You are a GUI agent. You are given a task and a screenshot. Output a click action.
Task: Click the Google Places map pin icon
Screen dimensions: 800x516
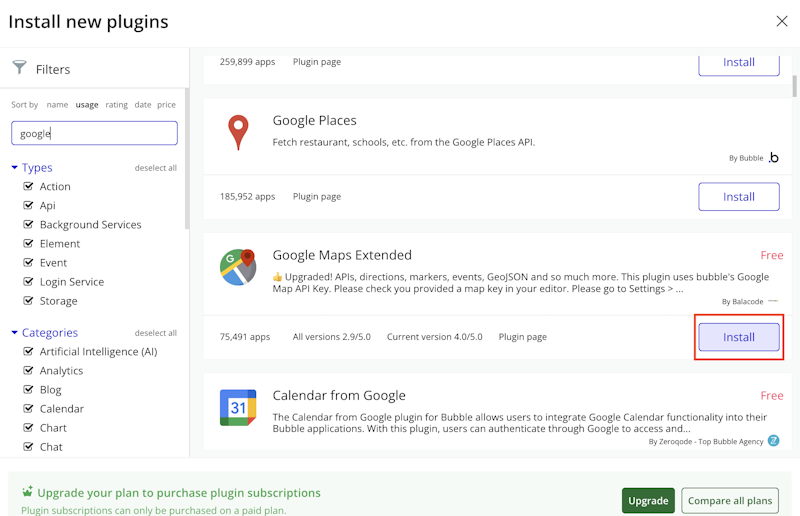pyautogui.click(x=237, y=132)
